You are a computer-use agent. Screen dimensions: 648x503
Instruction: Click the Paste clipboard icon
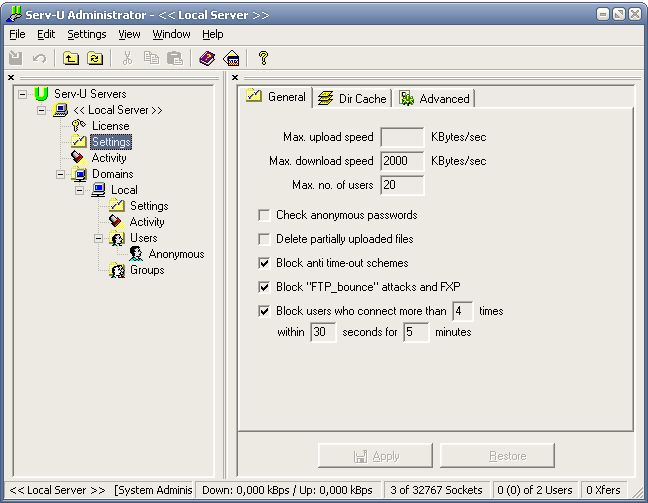coord(175,58)
